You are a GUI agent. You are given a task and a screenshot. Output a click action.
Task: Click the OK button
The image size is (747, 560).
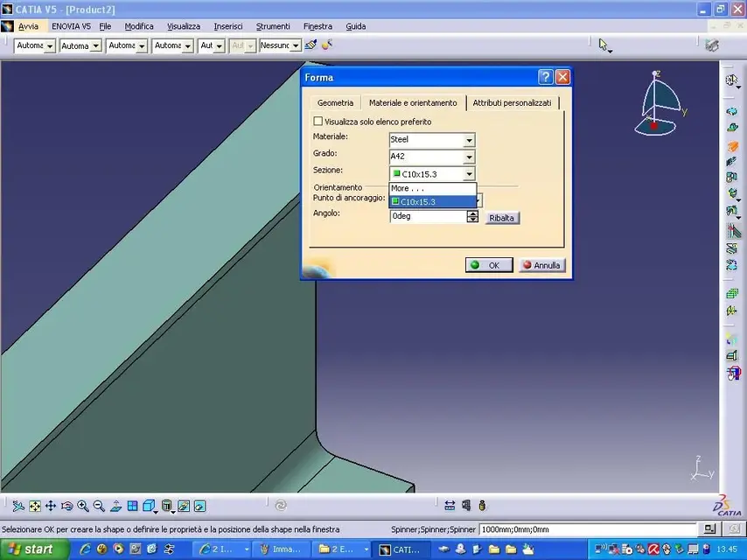[489, 265]
